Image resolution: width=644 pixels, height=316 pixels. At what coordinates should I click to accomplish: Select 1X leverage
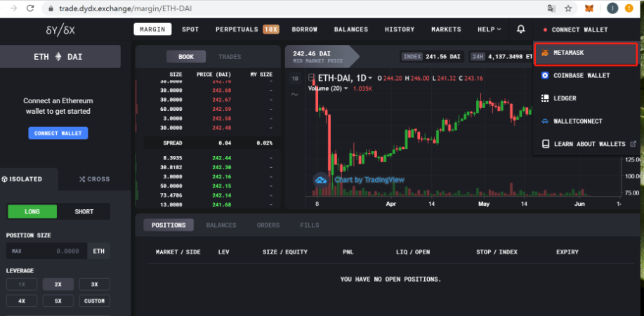(x=22, y=284)
